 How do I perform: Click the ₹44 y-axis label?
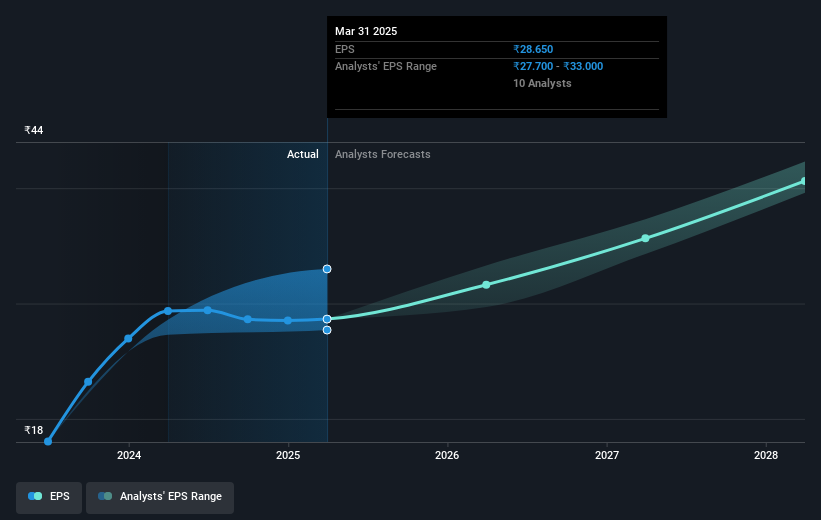pyautogui.click(x=34, y=130)
